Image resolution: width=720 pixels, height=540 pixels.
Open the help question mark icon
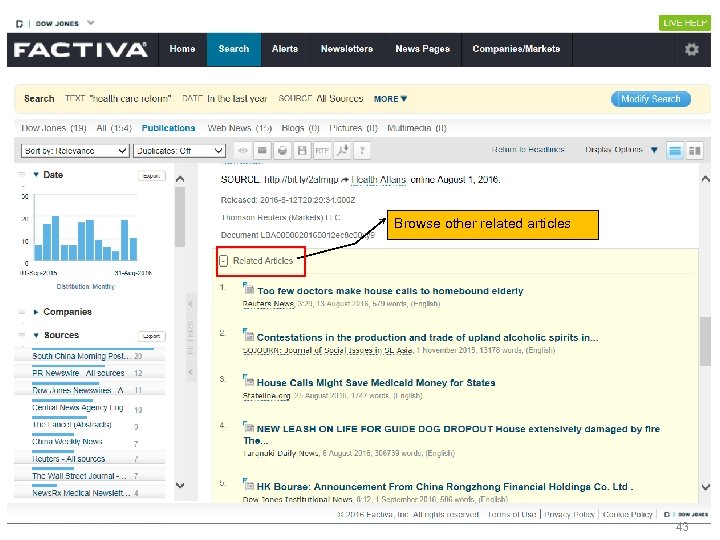tap(362, 151)
